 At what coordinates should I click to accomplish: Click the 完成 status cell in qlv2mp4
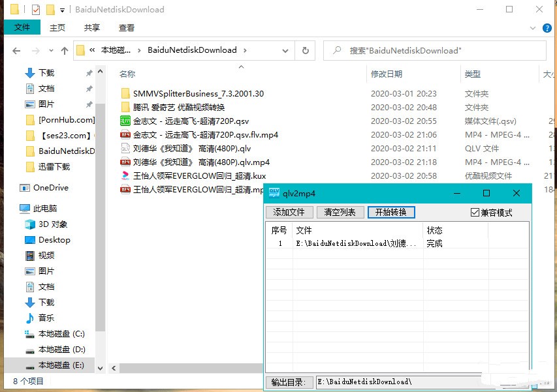pyautogui.click(x=434, y=243)
